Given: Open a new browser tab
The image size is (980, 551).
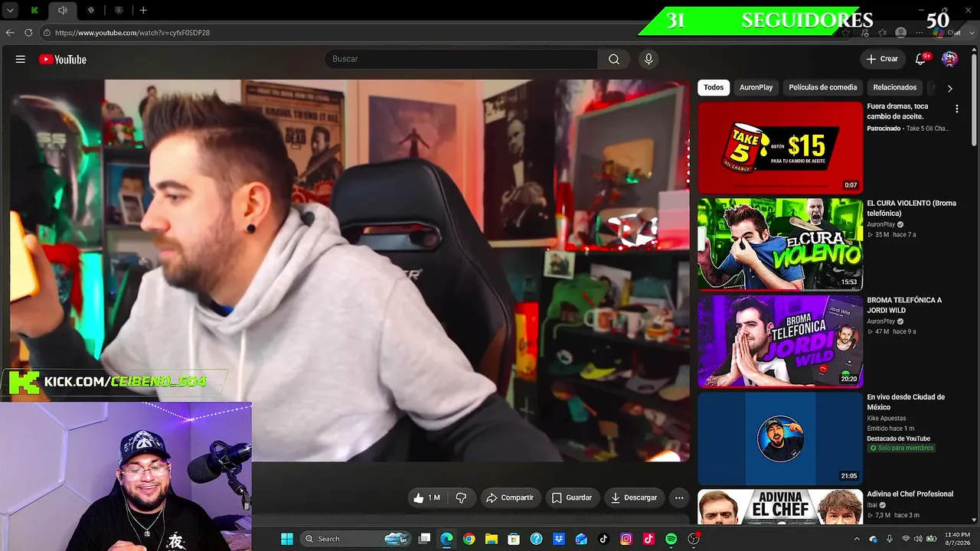Looking at the screenshot, I should tap(143, 10).
